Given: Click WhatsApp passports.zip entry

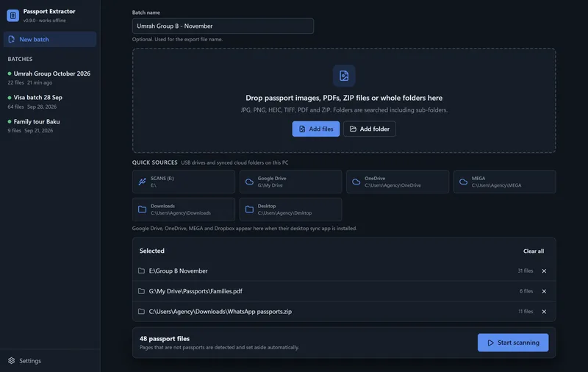Looking at the screenshot, I should (x=344, y=312).
